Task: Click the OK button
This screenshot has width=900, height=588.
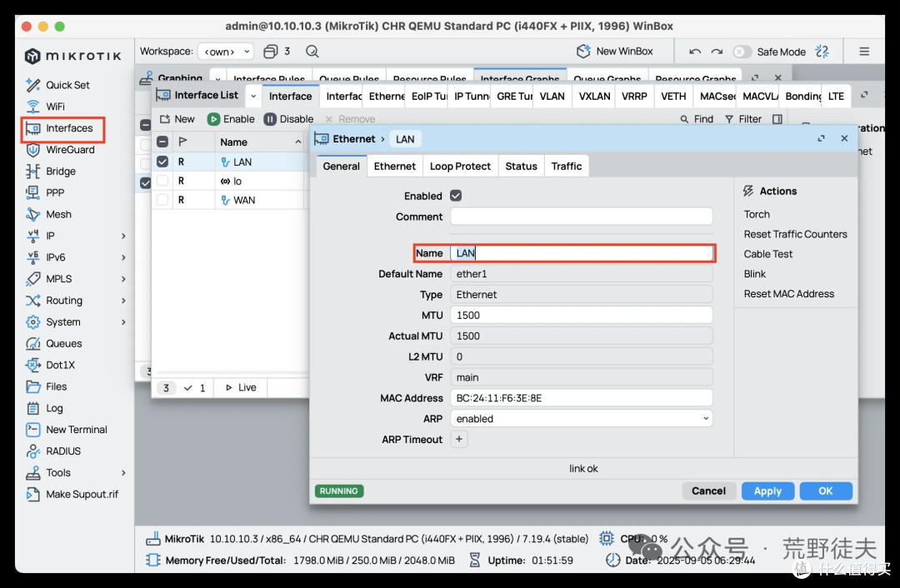Action: click(x=825, y=491)
